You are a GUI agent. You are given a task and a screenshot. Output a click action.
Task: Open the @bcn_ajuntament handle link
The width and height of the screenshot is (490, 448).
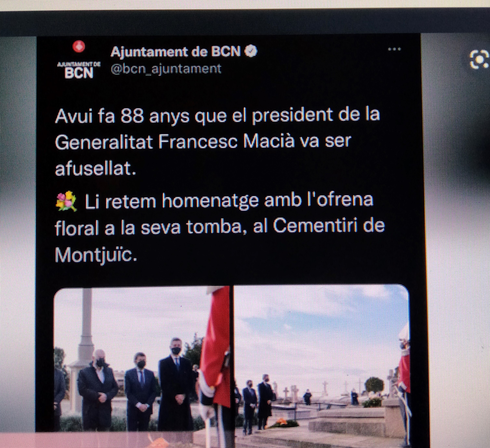(x=166, y=69)
